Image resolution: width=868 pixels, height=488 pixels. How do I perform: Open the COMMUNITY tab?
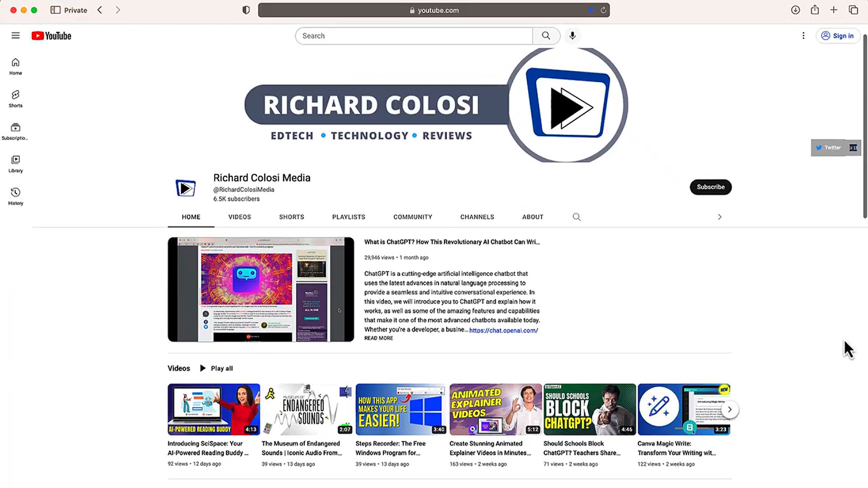pos(413,217)
